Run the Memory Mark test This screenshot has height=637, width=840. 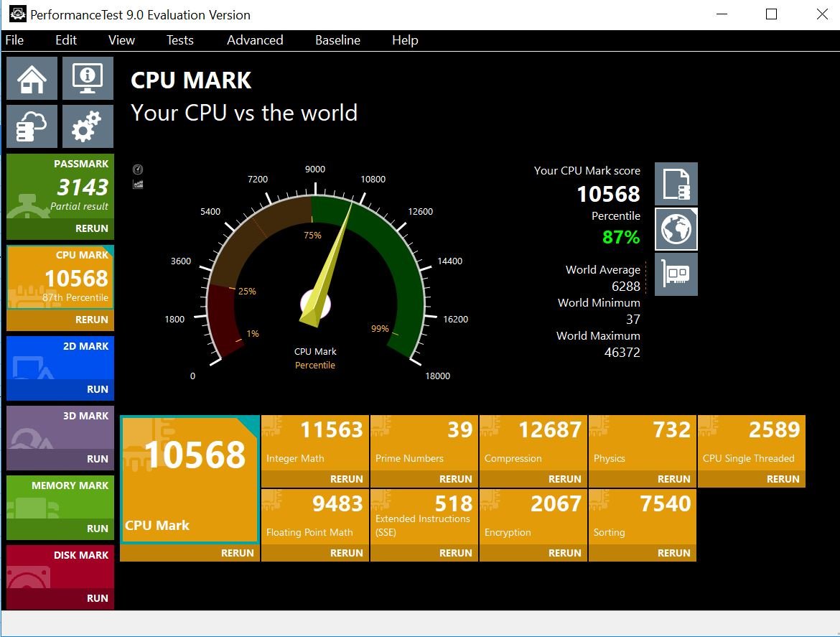(60, 529)
